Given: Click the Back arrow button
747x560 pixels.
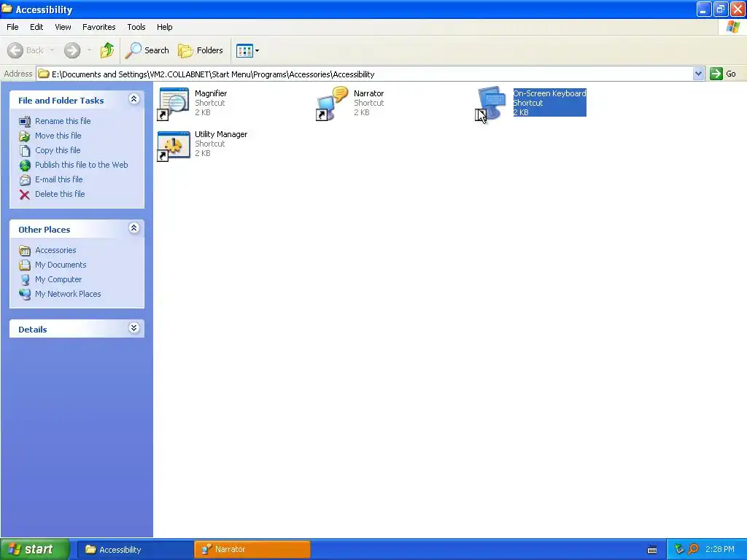Looking at the screenshot, I should click(26, 50).
